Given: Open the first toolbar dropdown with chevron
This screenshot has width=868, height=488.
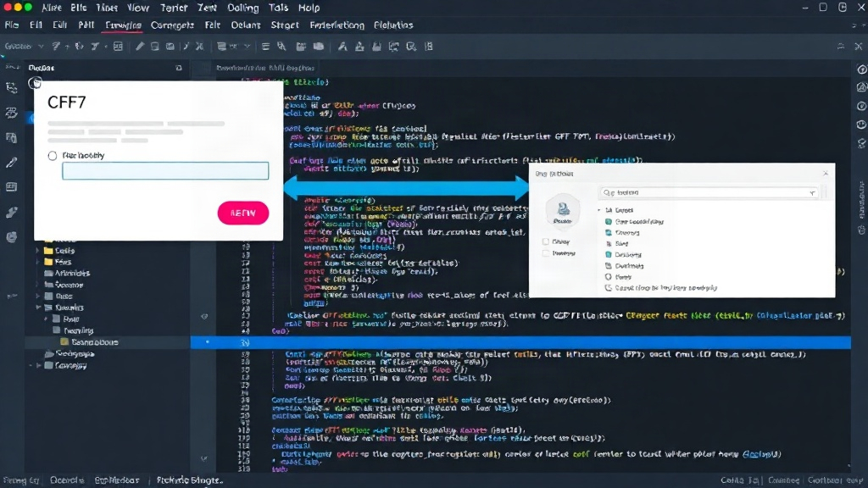Looking at the screenshot, I should tap(24, 47).
